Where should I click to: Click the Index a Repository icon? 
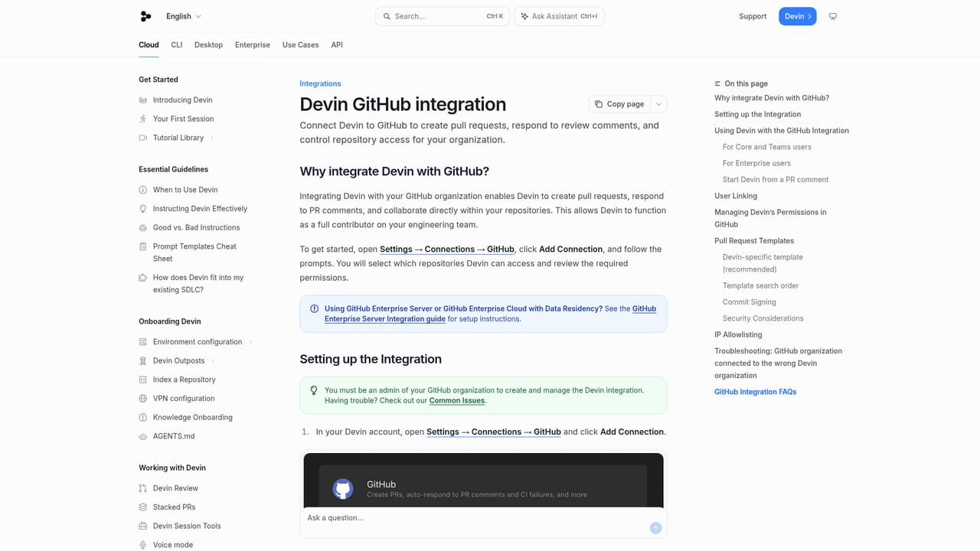coord(143,380)
